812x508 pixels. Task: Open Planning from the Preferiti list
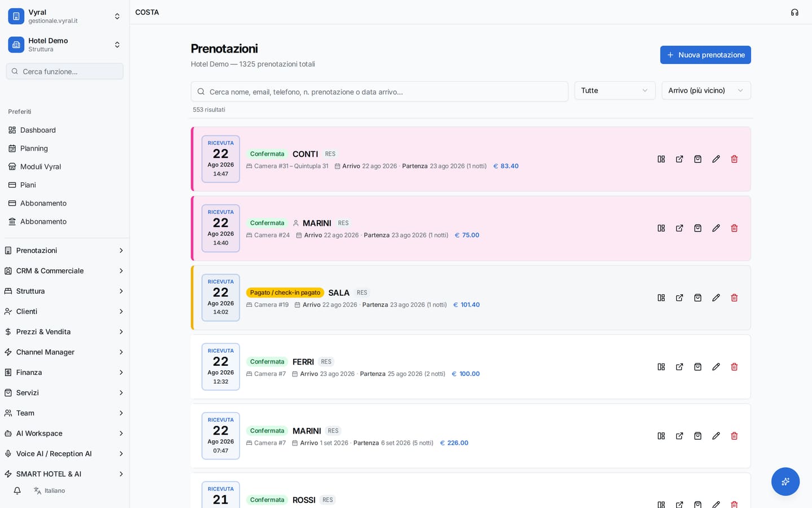point(65,148)
